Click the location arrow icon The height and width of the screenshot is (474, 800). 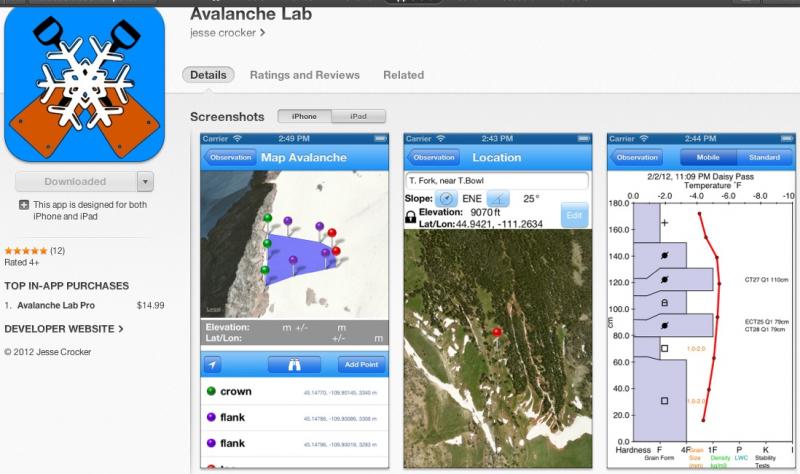pyautogui.click(x=212, y=365)
